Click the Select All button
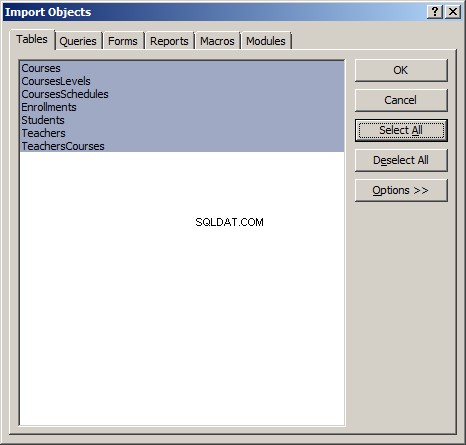Viewport: 466px width, 445px height. (401, 130)
